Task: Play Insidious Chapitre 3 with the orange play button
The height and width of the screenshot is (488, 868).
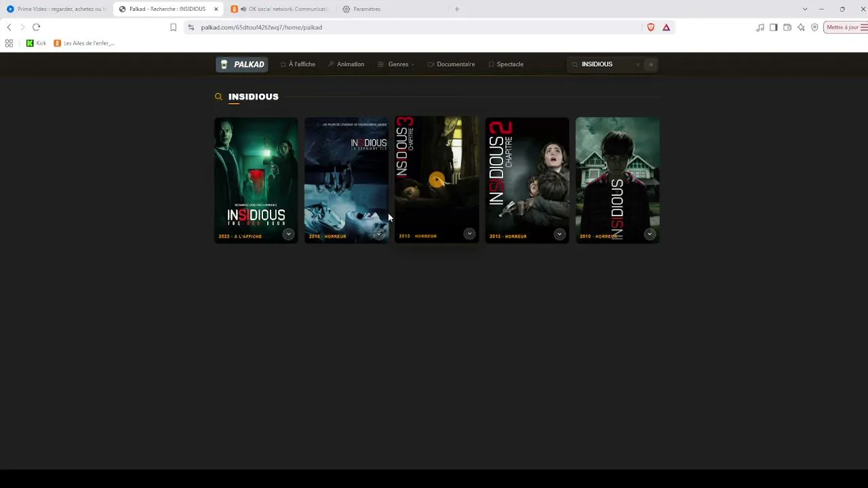Action: [x=437, y=180]
